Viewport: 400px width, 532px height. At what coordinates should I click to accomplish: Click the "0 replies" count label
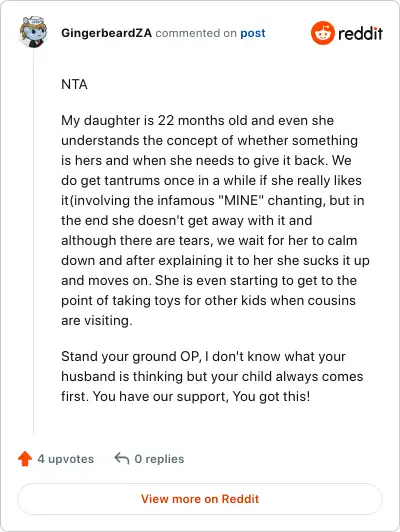coord(159,459)
